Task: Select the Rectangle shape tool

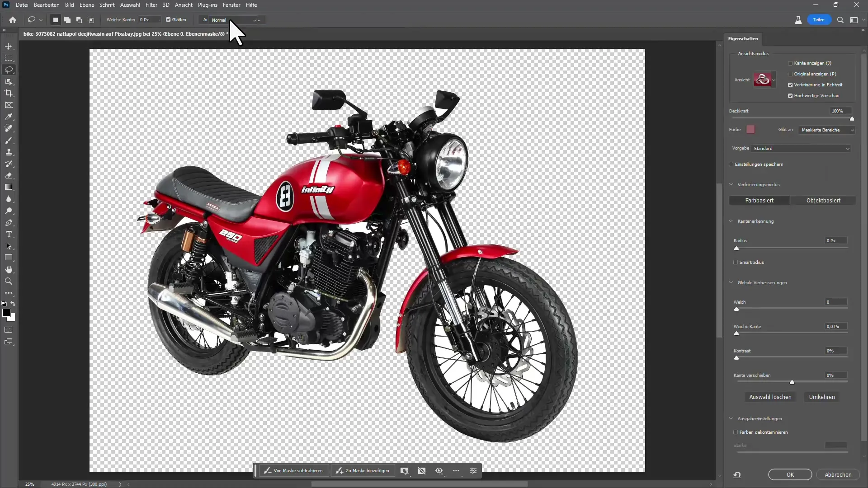Action: (9, 258)
